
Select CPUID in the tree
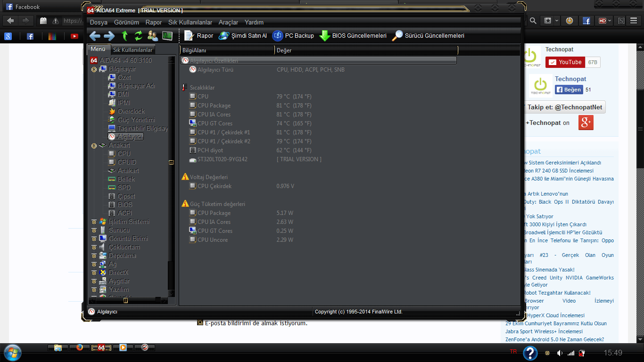(x=127, y=162)
